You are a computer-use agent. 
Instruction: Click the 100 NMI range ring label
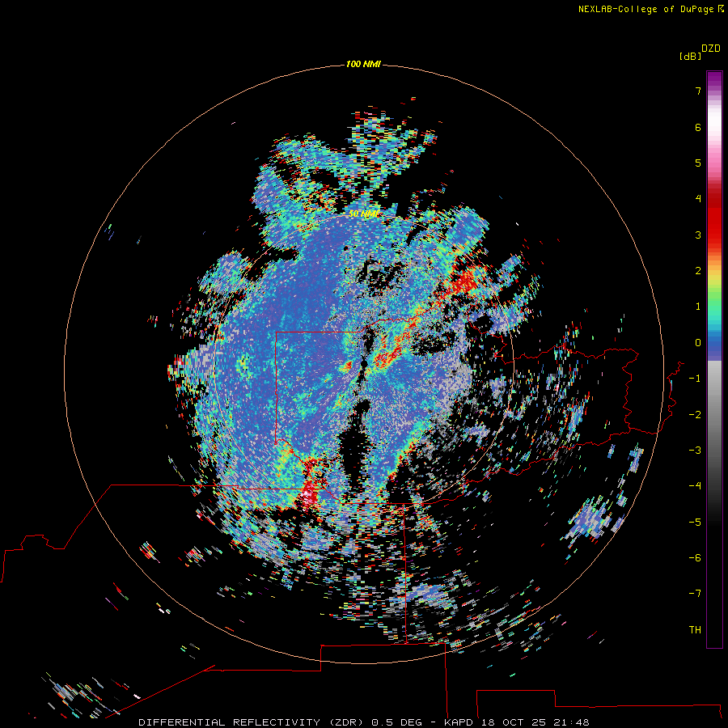(363, 64)
